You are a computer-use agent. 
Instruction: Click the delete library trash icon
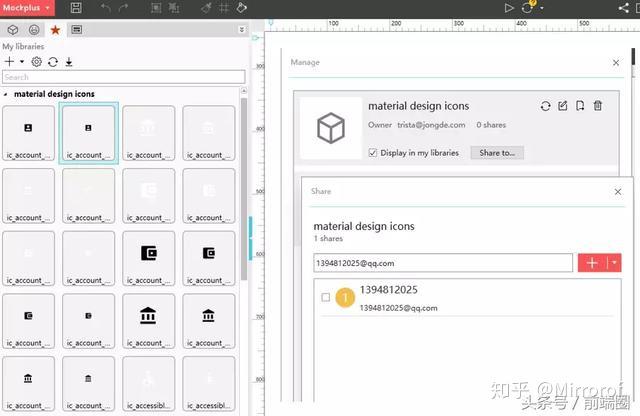coord(598,106)
